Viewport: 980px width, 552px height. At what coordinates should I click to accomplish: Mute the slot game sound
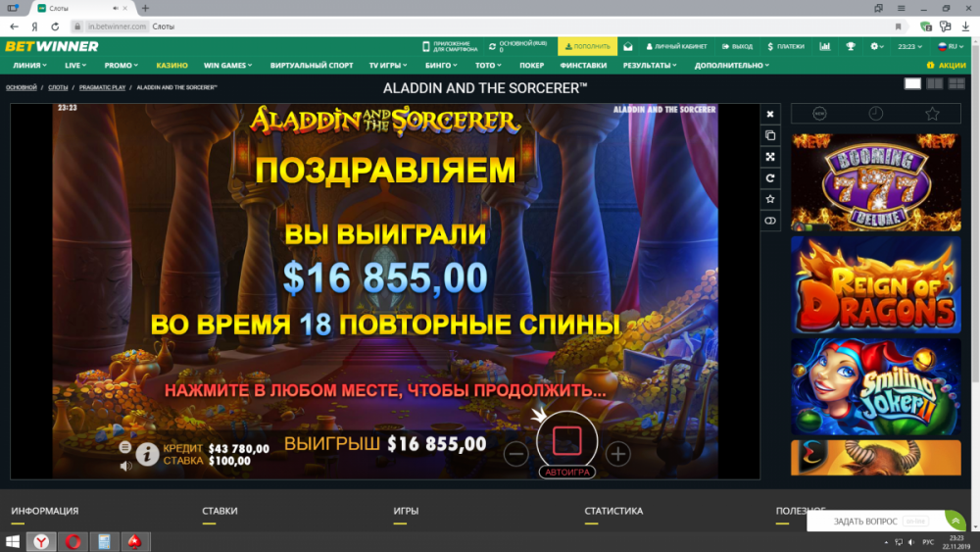pos(125,466)
